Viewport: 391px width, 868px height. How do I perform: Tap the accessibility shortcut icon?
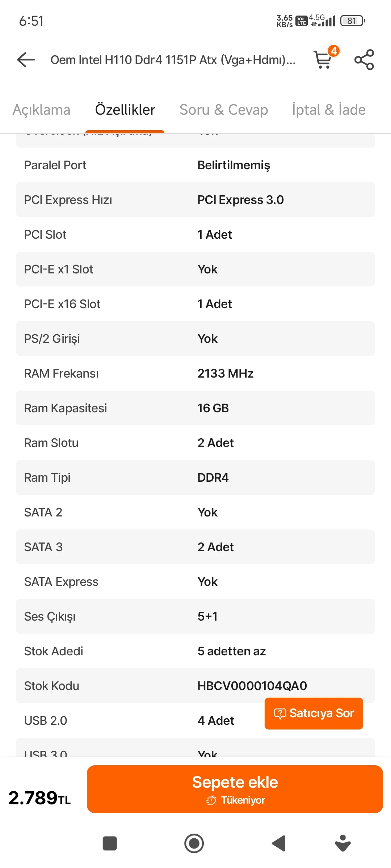pos(342,843)
